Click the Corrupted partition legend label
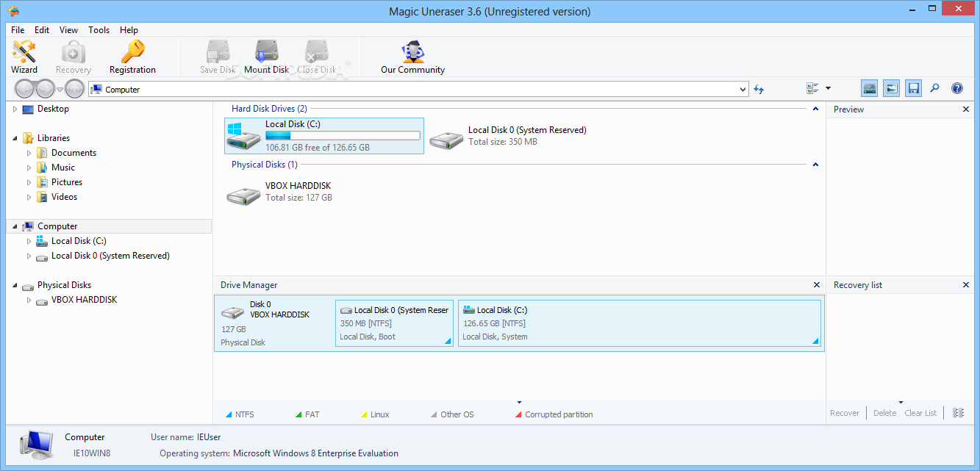 point(559,414)
